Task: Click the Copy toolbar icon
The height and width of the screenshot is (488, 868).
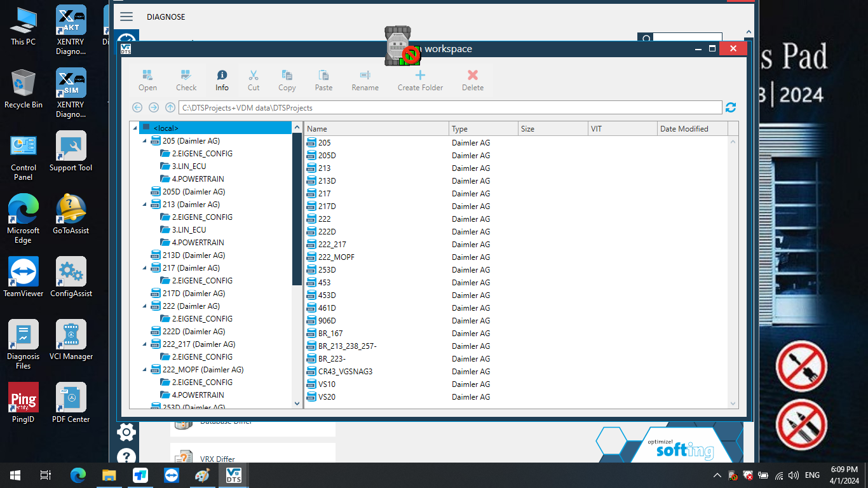Action: [x=287, y=79]
